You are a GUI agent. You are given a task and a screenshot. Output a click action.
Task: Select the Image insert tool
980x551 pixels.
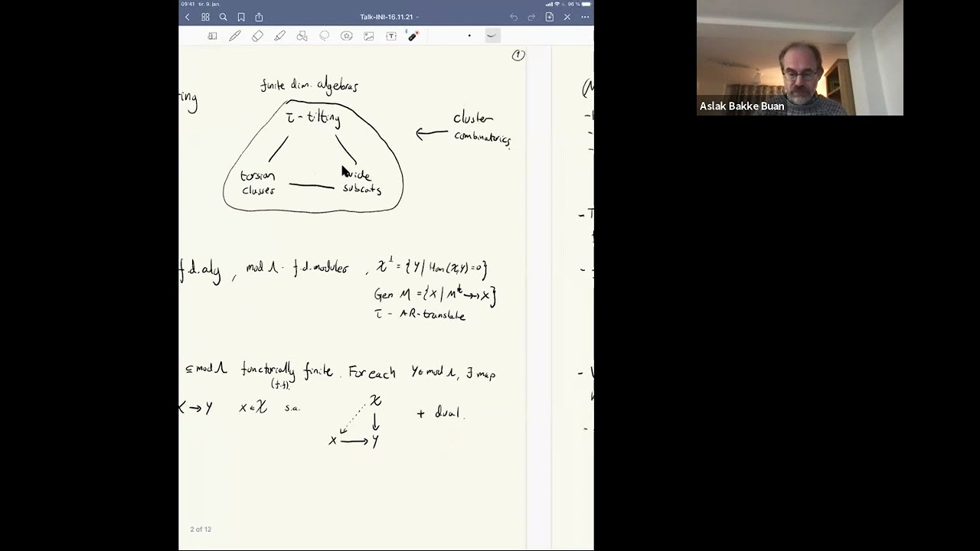[x=368, y=36]
